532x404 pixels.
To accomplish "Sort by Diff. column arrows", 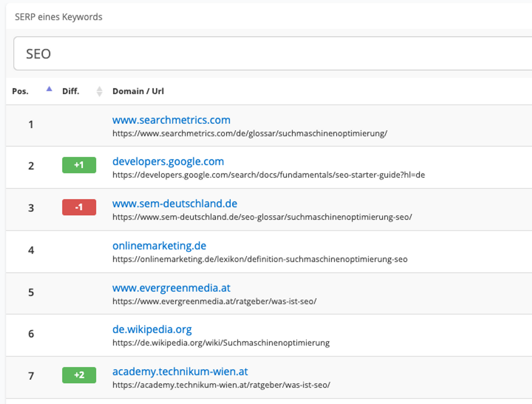I will (99, 91).
